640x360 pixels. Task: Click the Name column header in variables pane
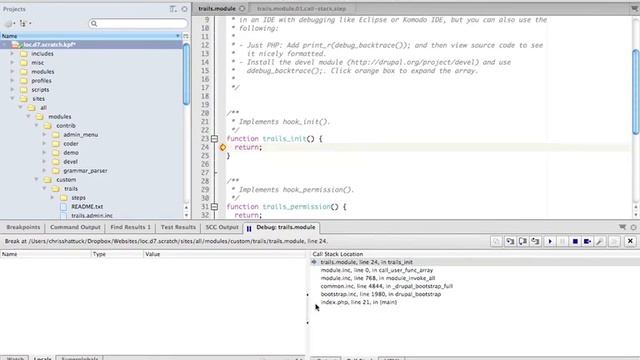coord(45,254)
